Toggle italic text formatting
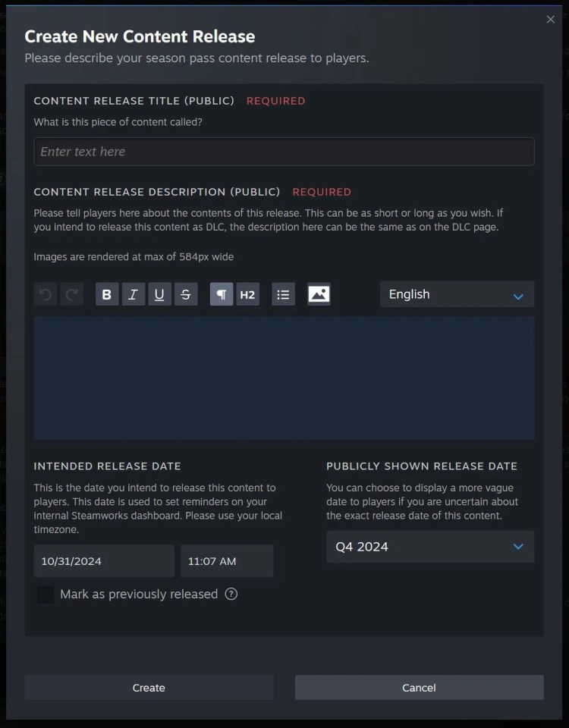 (x=134, y=294)
